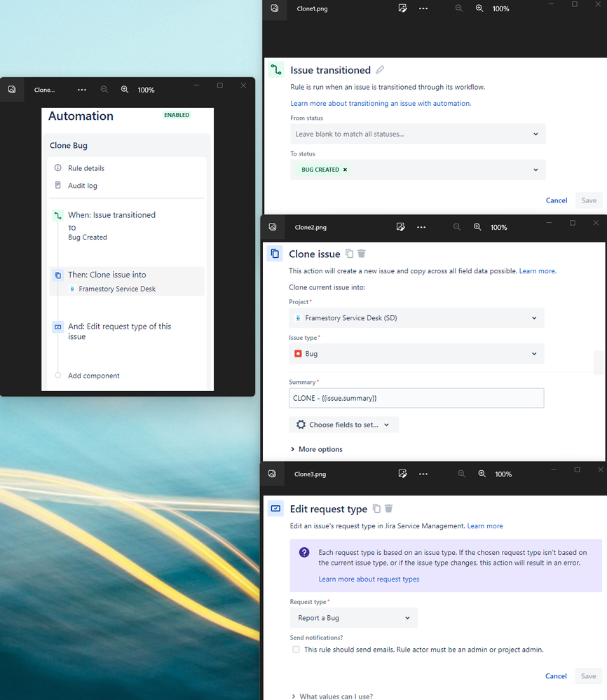
Task: Expand More options section
Action: coord(316,449)
